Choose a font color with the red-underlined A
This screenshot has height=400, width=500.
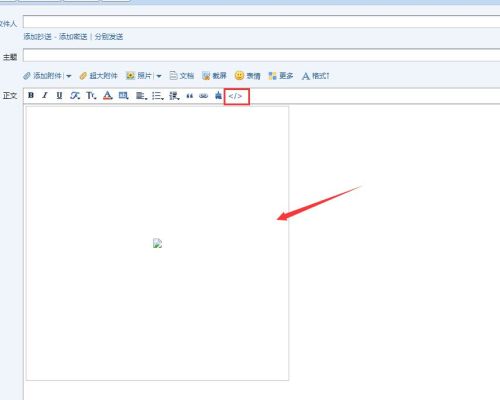[107, 96]
